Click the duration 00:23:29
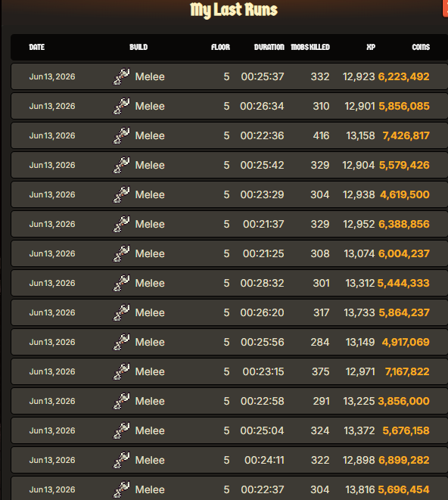 pyautogui.click(x=262, y=194)
